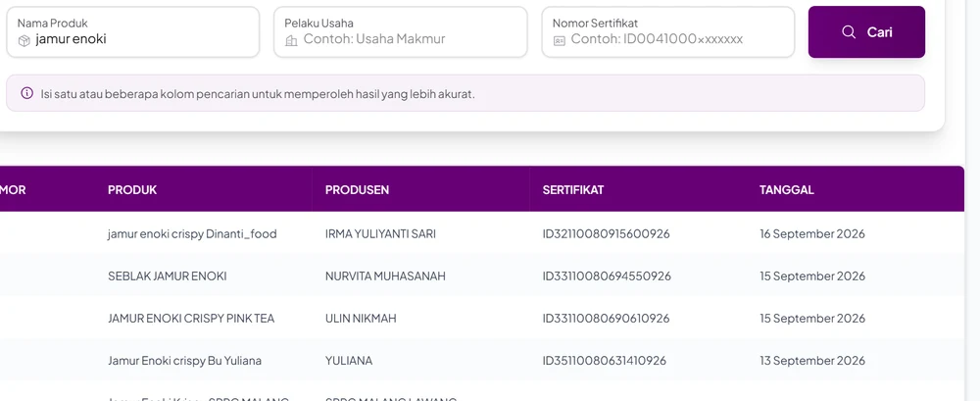Select product 'JAMUR ENOKI CRISPY PINK TEA'
Viewport: 980px width, 401px height.
[x=191, y=319]
